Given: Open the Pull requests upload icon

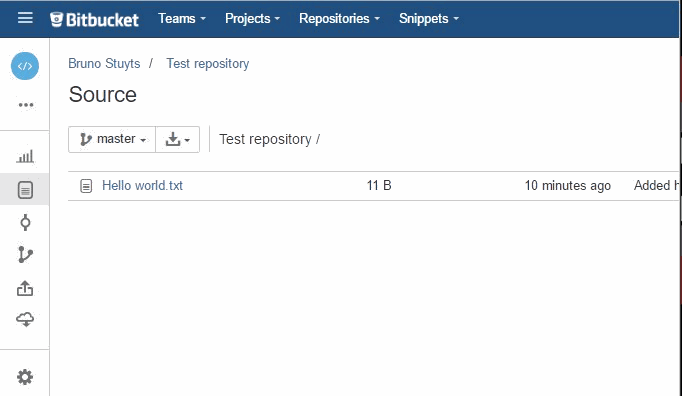Looking at the screenshot, I should pyautogui.click(x=25, y=288).
